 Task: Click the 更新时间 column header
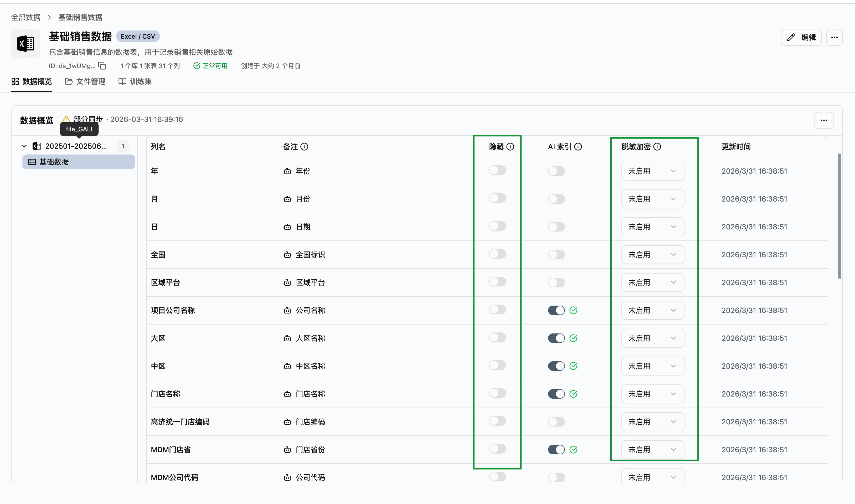[x=736, y=147]
